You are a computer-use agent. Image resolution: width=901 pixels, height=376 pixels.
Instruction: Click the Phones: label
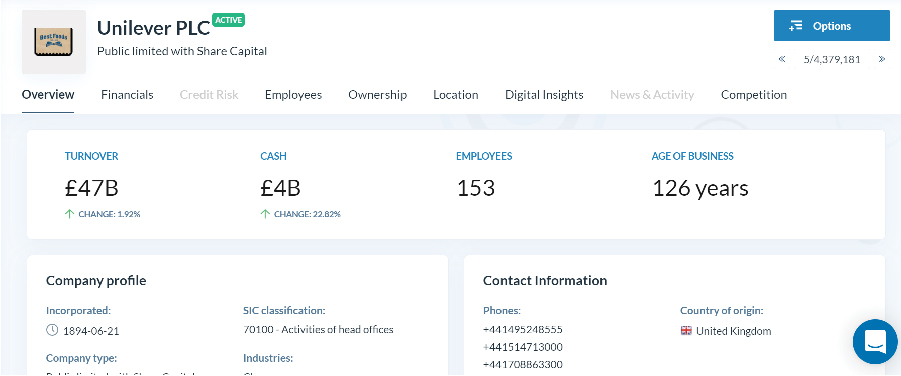(502, 310)
